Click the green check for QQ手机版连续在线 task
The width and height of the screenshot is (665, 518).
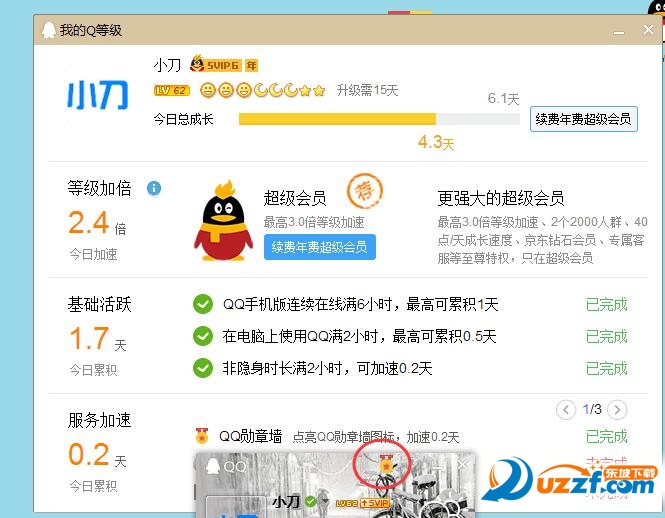point(203,304)
